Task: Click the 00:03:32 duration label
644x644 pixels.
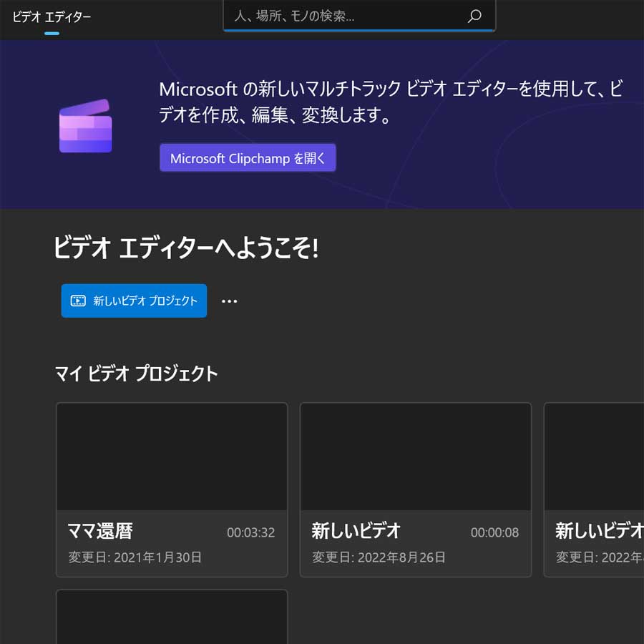Action: coord(251,532)
